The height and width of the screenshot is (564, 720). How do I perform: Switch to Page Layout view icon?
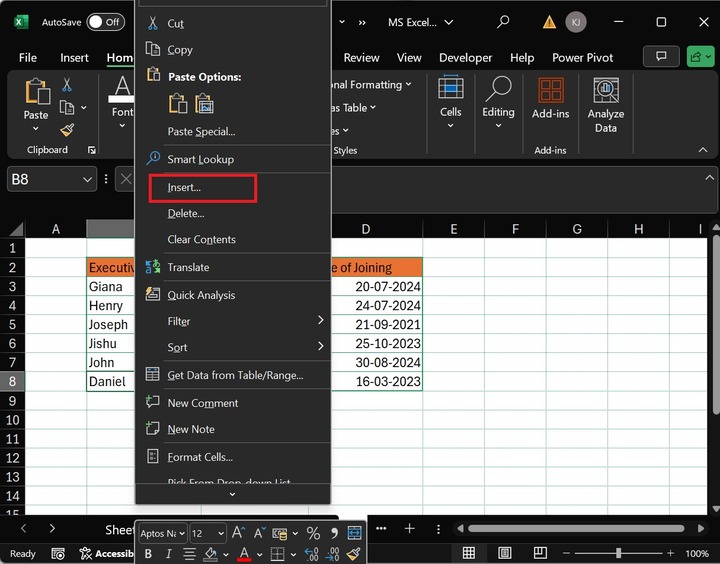(506, 553)
